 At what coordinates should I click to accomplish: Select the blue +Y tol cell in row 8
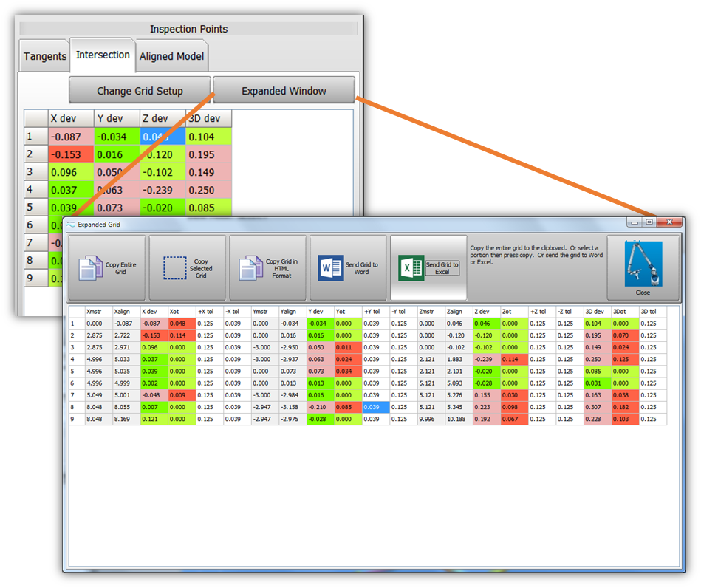coord(375,407)
